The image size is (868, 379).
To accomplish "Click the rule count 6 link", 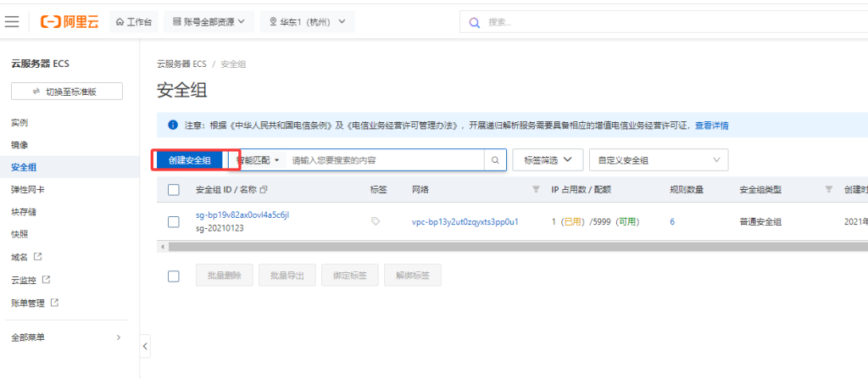I will pyautogui.click(x=672, y=221).
